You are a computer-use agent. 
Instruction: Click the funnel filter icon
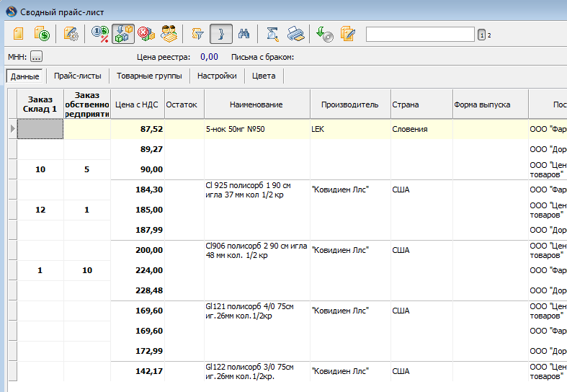197,34
